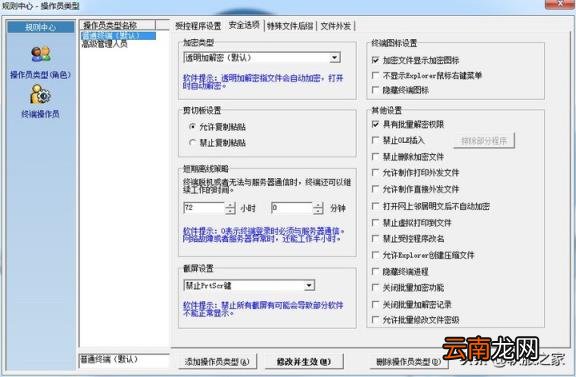Toggle 打开网上邻居明文后不自动加密 checkbox

375,206
